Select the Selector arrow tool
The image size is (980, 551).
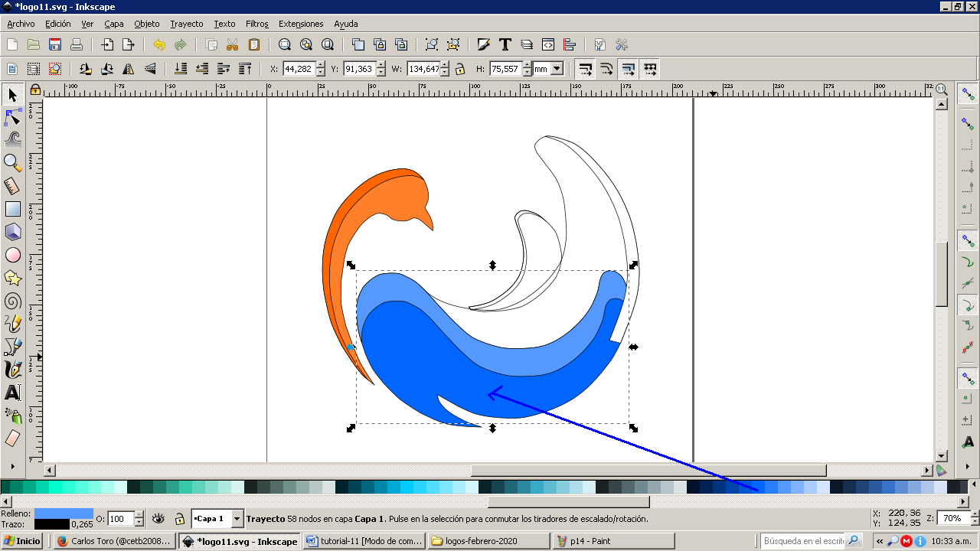pos(12,95)
